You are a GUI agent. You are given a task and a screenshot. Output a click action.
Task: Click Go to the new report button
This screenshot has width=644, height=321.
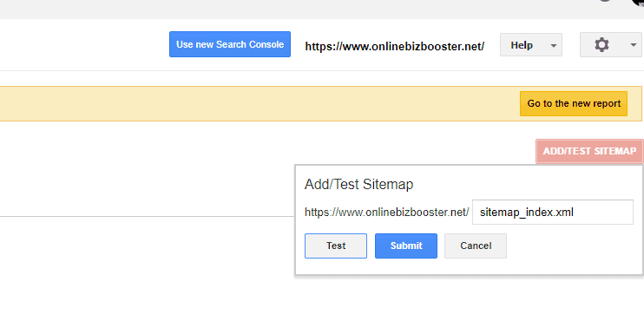574,103
